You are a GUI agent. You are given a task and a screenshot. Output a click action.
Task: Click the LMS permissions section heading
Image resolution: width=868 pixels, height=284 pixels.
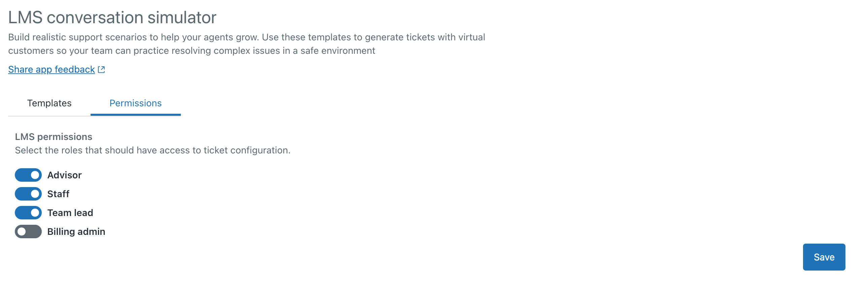point(54,137)
